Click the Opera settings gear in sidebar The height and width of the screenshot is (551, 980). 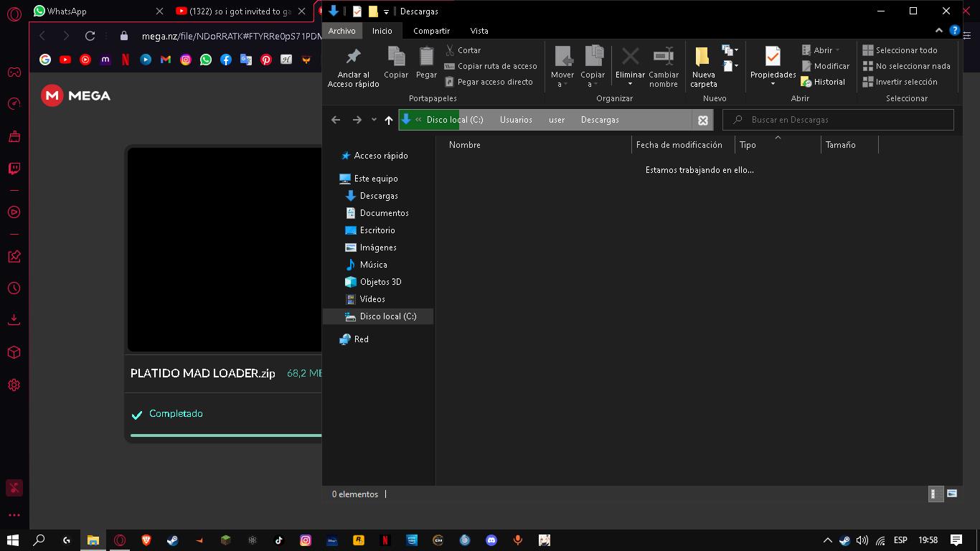coord(14,385)
